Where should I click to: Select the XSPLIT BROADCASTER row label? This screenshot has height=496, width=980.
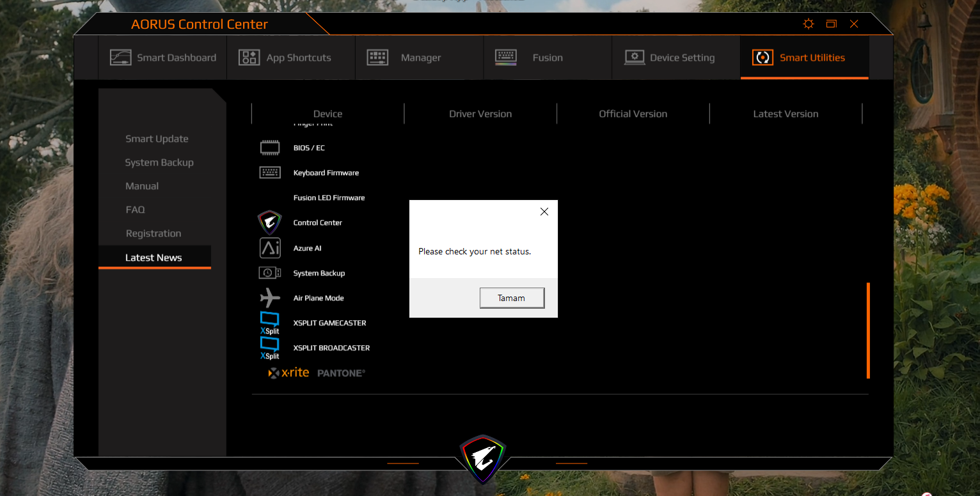pos(331,348)
